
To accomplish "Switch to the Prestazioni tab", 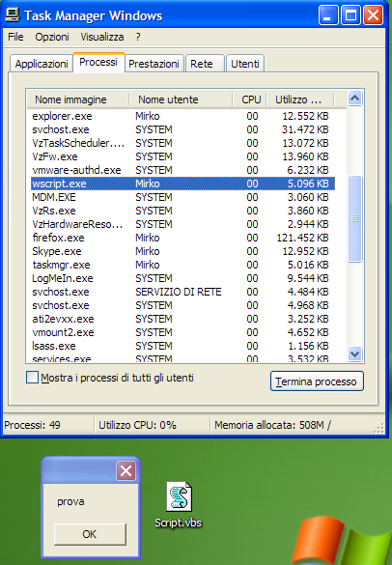I will (x=154, y=64).
